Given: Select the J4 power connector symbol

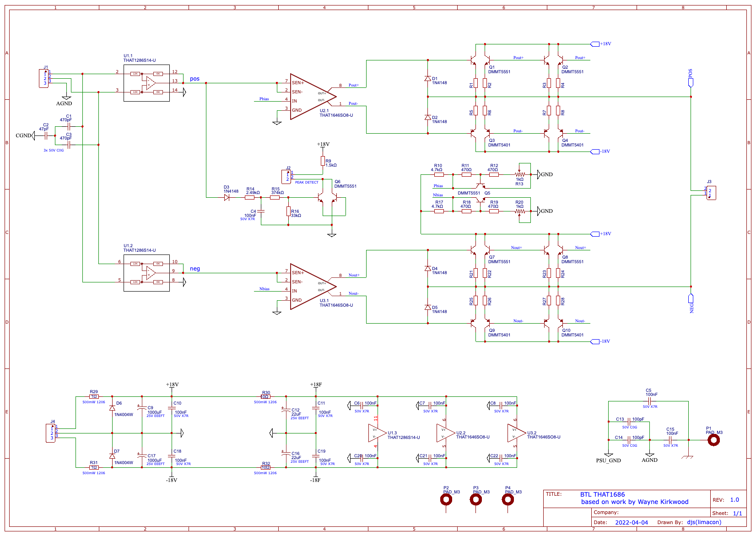Looking at the screenshot, I should (51, 433).
